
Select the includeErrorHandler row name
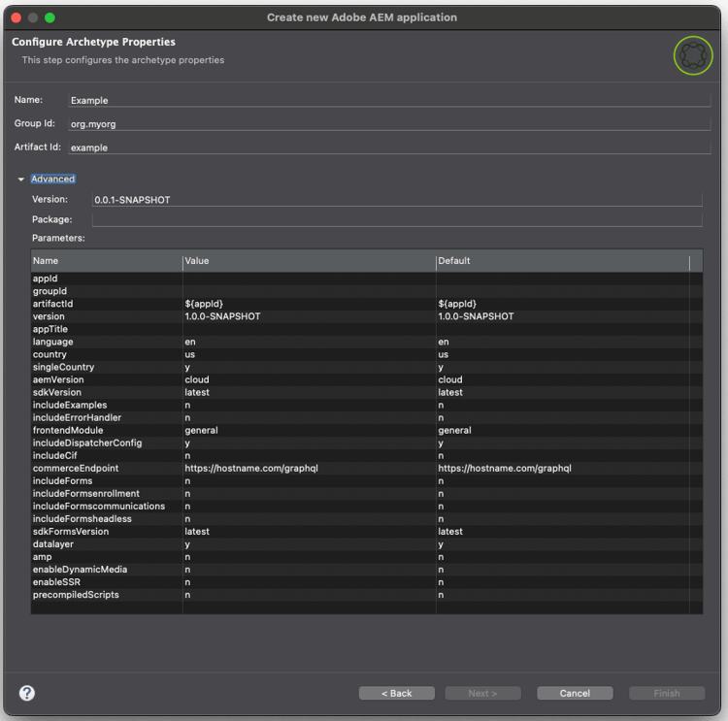click(77, 418)
